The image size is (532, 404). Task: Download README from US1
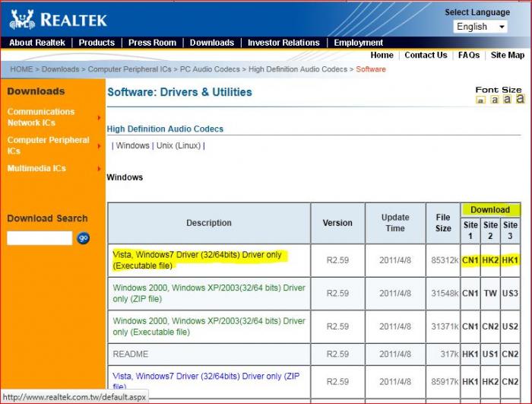click(490, 354)
